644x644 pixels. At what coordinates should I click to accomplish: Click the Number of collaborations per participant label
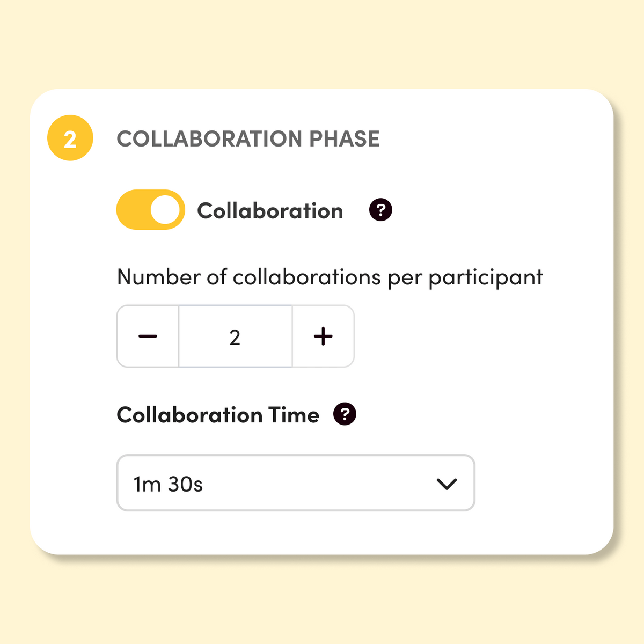pyautogui.click(x=330, y=277)
